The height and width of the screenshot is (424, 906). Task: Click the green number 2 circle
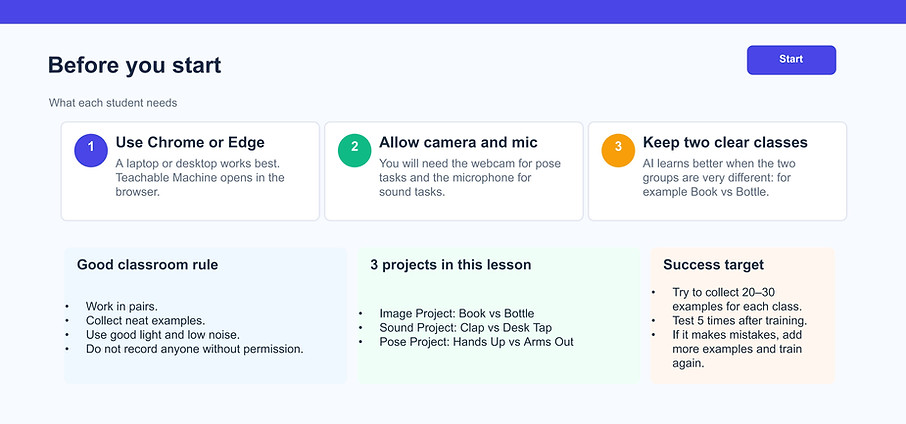[x=354, y=150]
